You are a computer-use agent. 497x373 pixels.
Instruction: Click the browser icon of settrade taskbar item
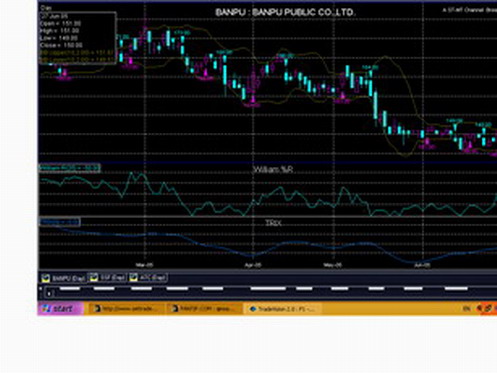coord(97,309)
